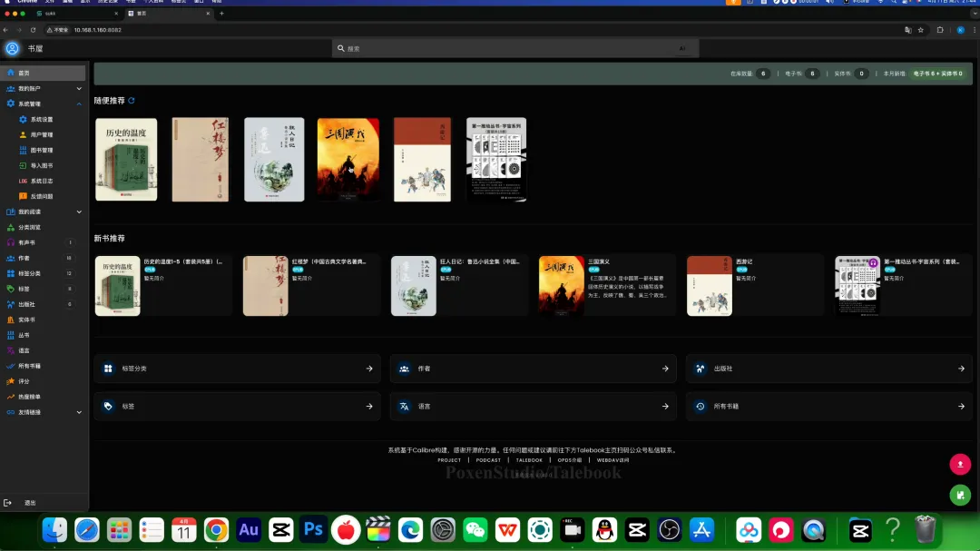Open Finder from the Dock

pyautogui.click(x=54, y=530)
